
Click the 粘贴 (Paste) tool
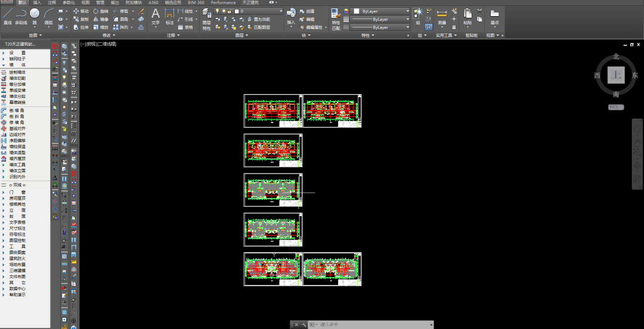[467, 17]
